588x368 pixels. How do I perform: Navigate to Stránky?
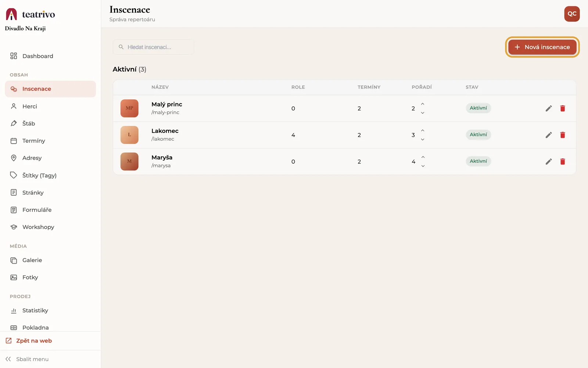pyautogui.click(x=50, y=192)
